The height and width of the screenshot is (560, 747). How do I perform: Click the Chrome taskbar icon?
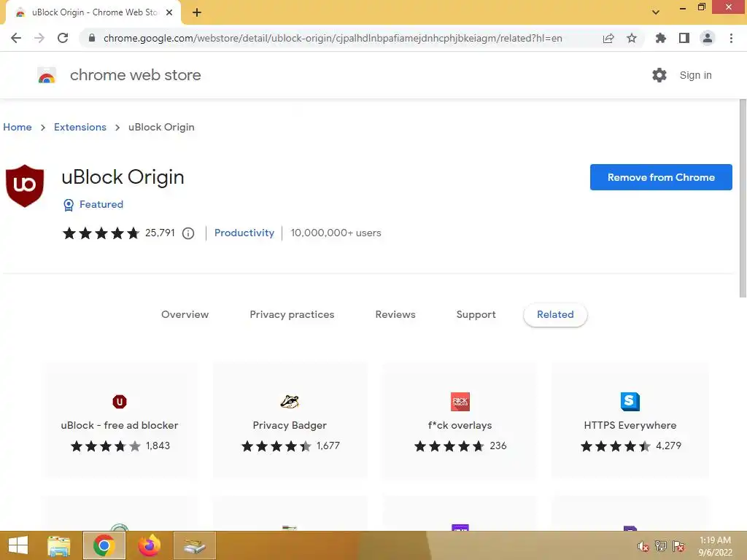tap(104, 545)
